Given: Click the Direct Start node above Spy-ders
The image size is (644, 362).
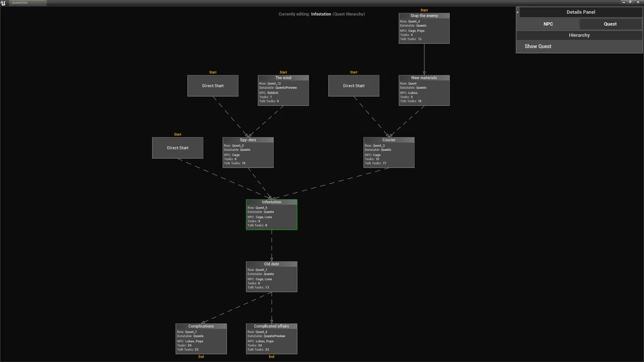Looking at the screenshot, I should [x=213, y=86].
